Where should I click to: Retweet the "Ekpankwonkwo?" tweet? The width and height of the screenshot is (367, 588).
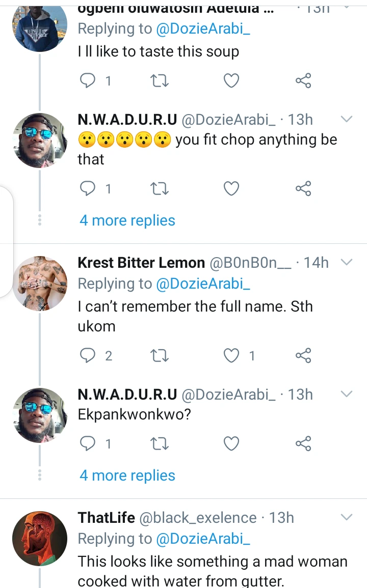pos(161,444)
